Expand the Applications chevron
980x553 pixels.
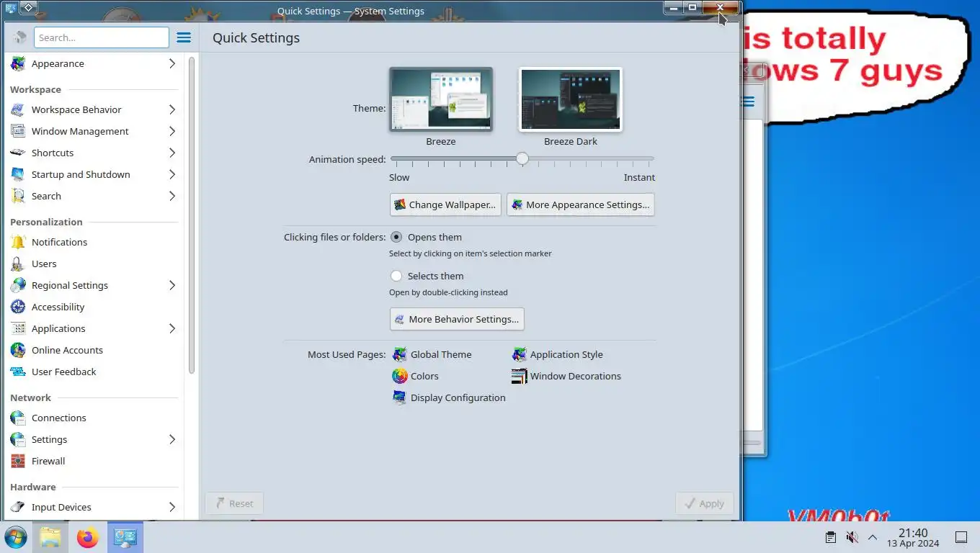pos(172,328)
